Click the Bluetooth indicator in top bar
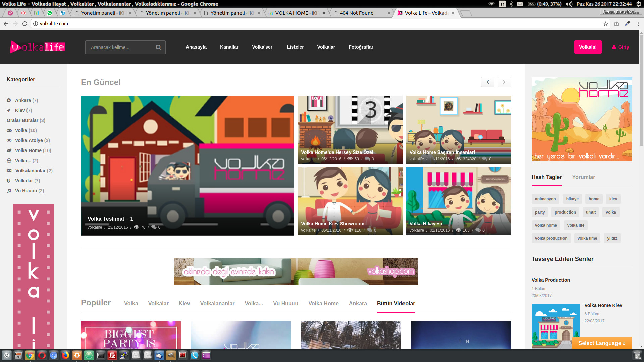The height and width of the screenshot is (362, 644). point(511,4)
